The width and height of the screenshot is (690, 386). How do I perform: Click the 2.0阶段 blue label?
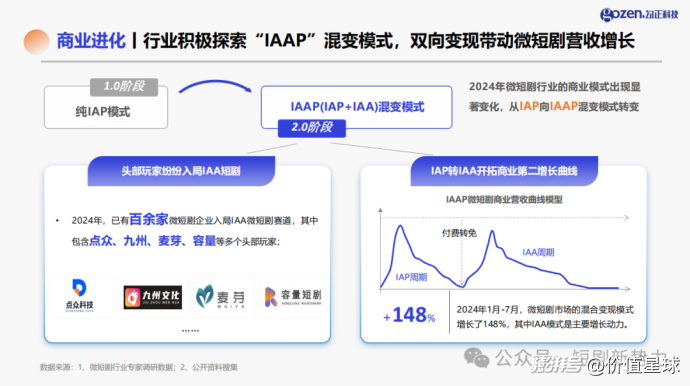point(312,128)
